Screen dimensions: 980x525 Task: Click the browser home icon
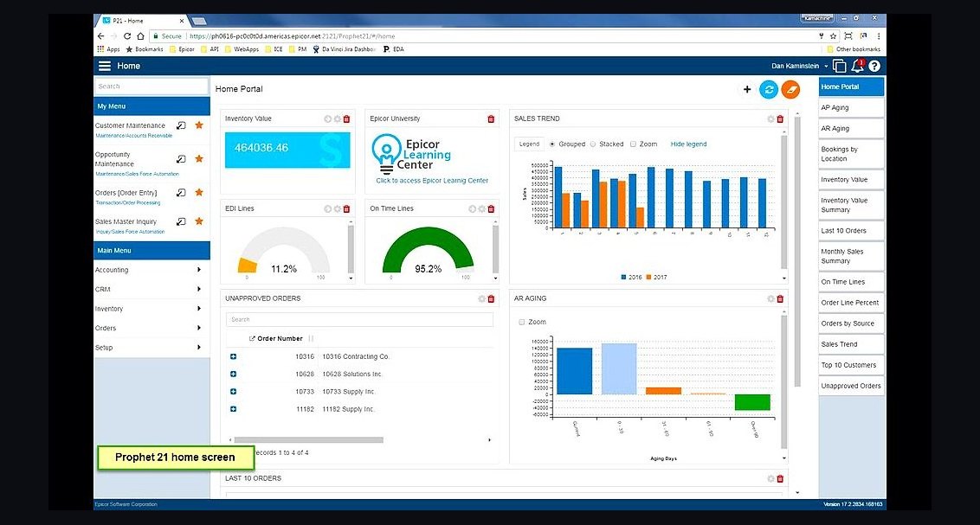tap(140, 36)
